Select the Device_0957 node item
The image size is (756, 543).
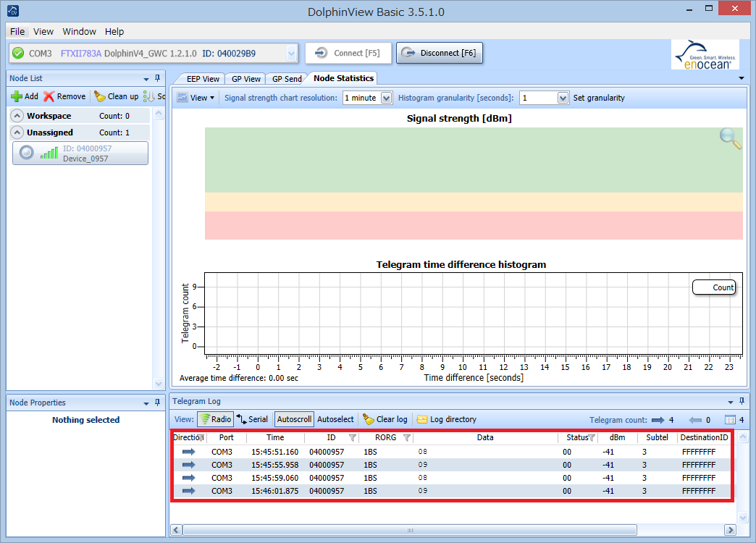pyautogui.click(x=80, y=153)
